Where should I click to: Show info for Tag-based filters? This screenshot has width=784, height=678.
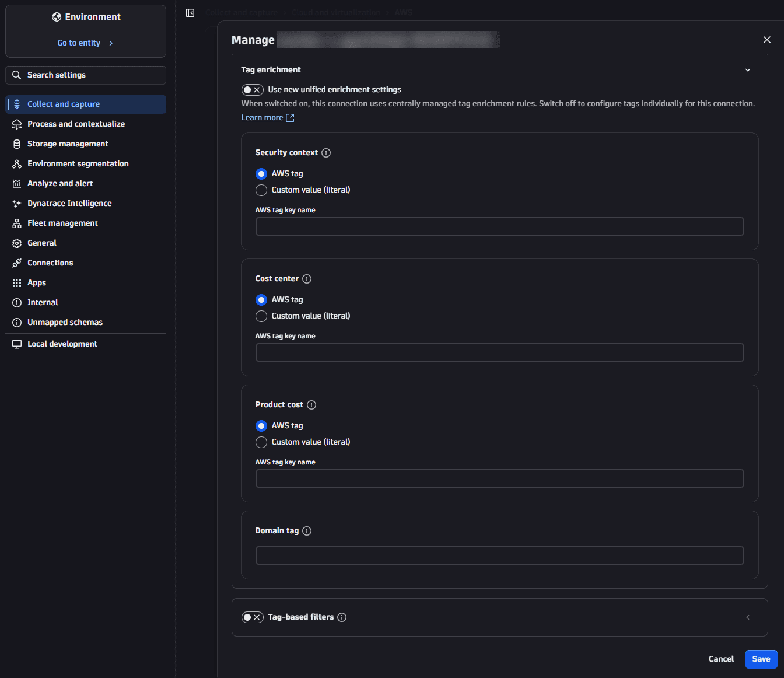point(342,617)
